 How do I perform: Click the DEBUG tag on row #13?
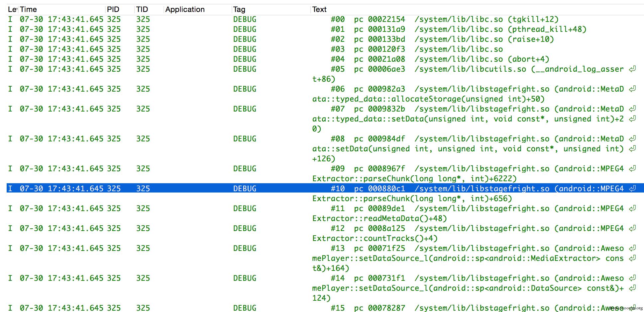click(x=245, y=249)
